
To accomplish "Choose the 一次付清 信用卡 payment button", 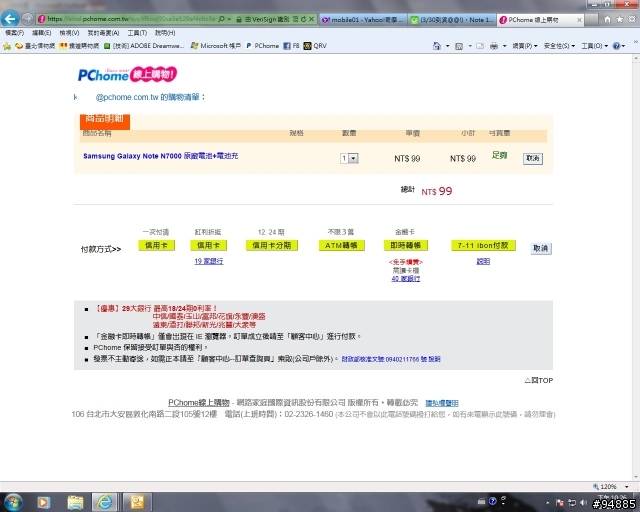I will click(x=156, y=245).
